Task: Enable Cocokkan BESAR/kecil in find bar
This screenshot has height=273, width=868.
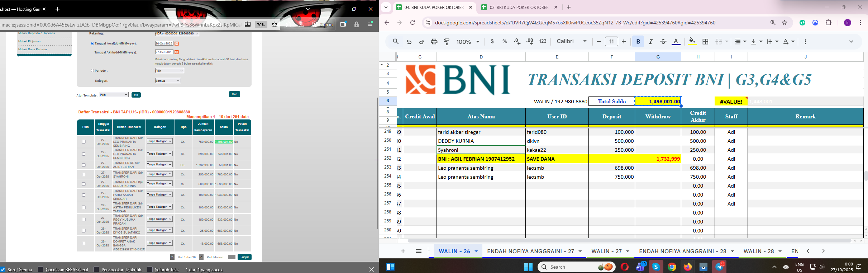Action: (x=40, y=269)
